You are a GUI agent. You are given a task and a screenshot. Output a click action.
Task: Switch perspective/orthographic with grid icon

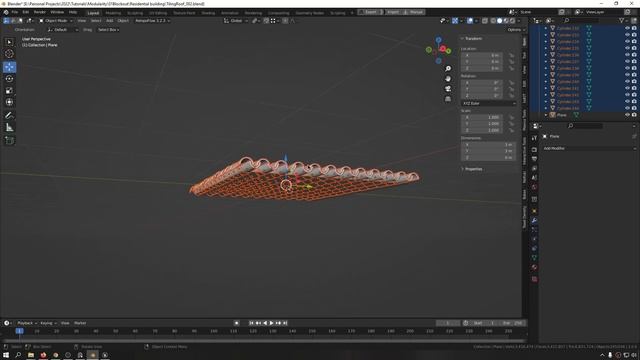tap(448, 99)
